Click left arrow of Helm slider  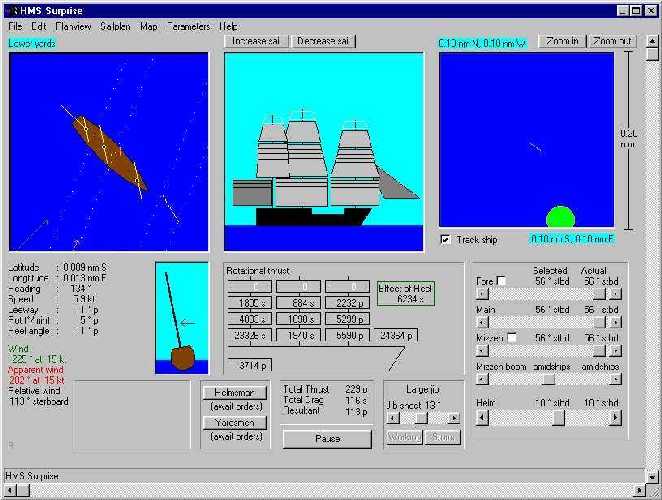(482, 418)
